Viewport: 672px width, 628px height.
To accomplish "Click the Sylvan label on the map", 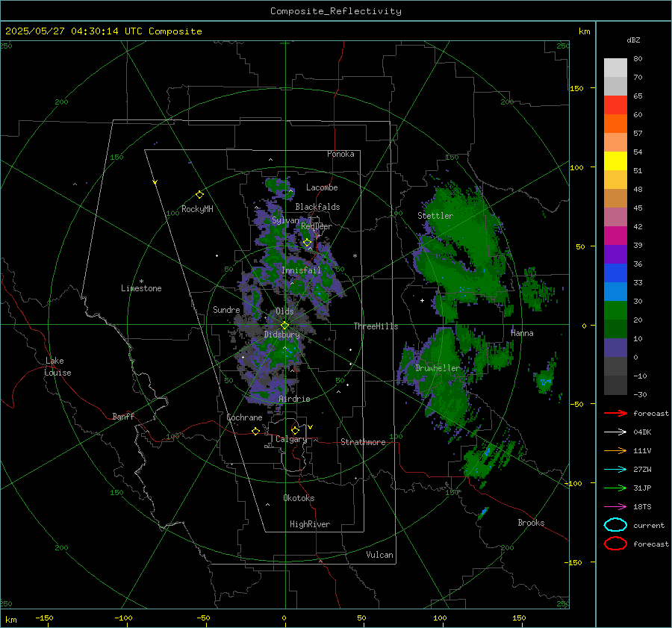I will point(285,220).
